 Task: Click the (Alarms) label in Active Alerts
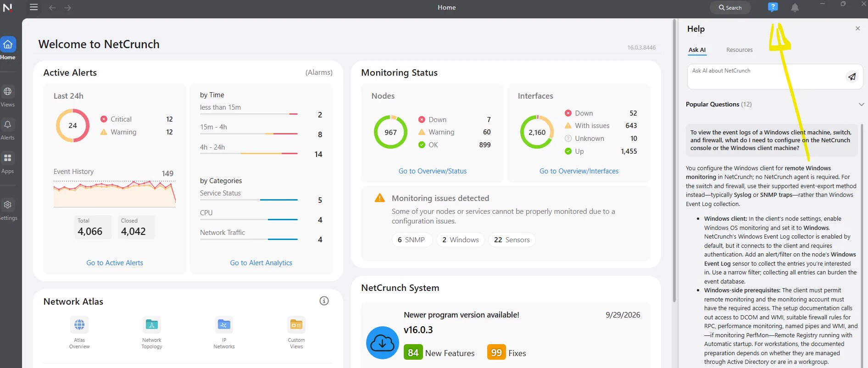(319, 72)
